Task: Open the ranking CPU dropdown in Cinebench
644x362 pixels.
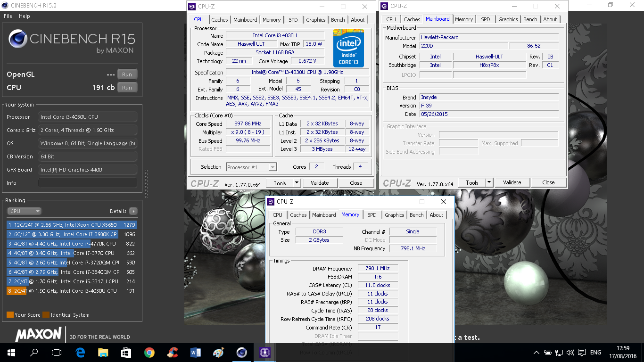Action: (x=24, y=211)
